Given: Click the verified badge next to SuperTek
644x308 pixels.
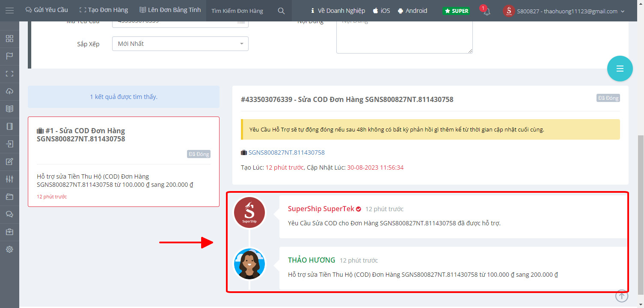Looking at the screenshot, I should (x=359, y=209).
